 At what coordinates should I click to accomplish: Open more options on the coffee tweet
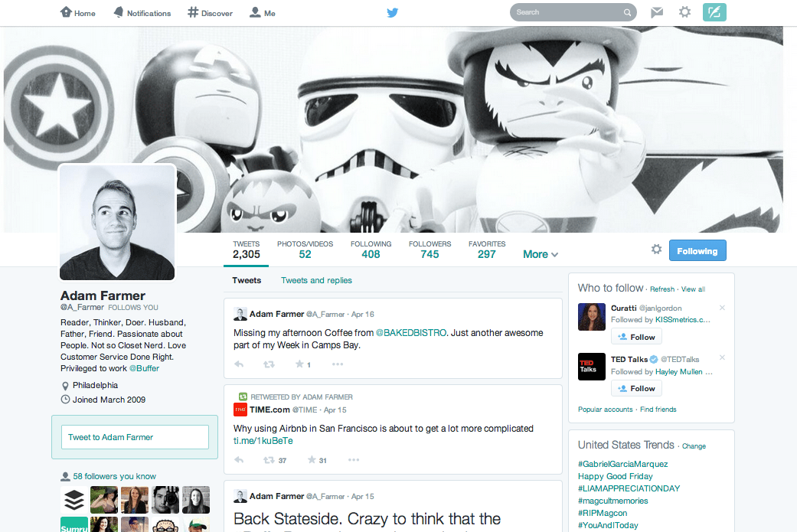[x=337, y=364]
